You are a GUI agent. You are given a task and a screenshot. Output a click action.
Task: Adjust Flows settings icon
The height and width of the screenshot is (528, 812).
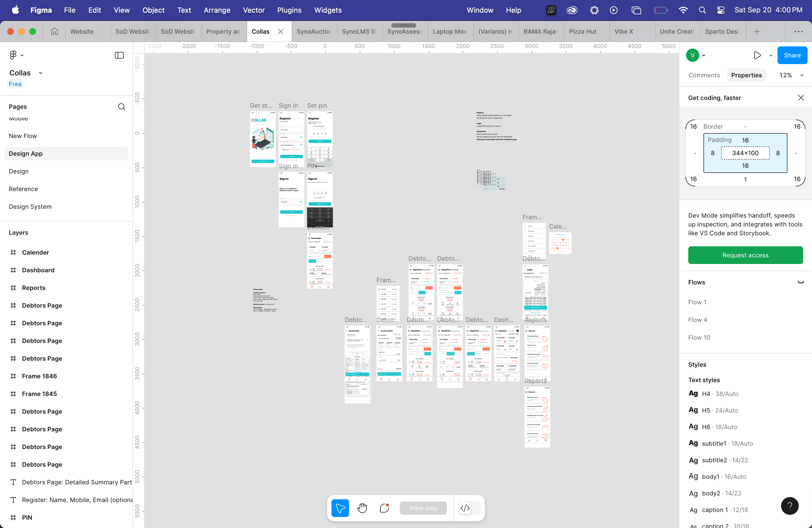[x=800, y=283]
